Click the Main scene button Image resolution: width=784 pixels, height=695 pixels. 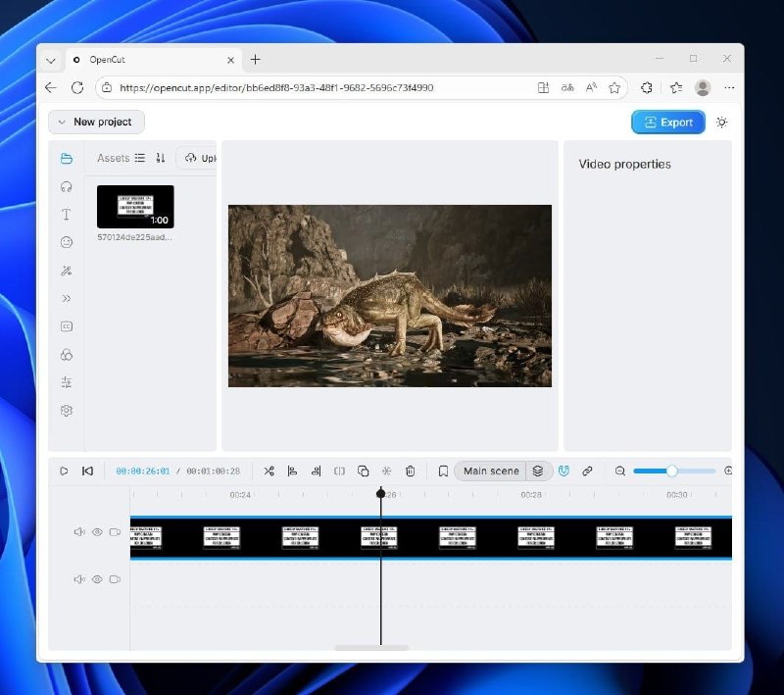click(491, 471)
